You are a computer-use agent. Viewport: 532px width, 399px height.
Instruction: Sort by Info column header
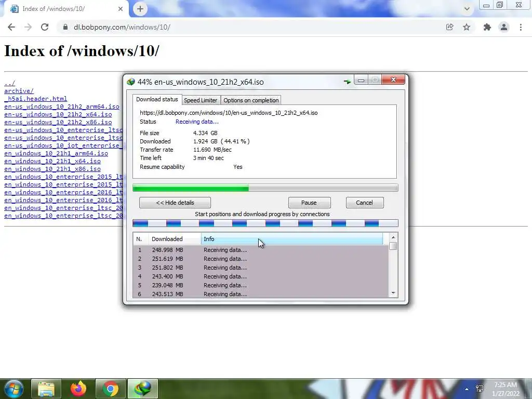[x=292, y=239]
